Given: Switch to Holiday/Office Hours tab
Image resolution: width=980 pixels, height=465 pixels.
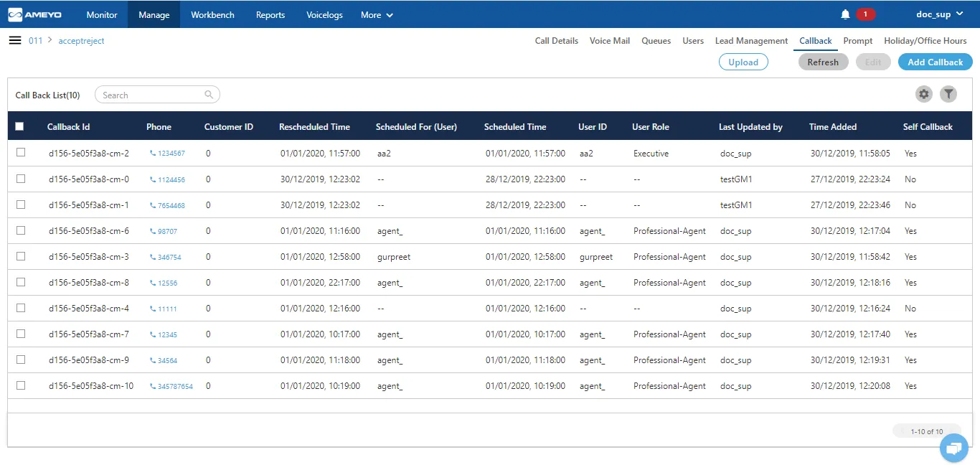Looking at the screenshot, I should [x=925, y=41].
